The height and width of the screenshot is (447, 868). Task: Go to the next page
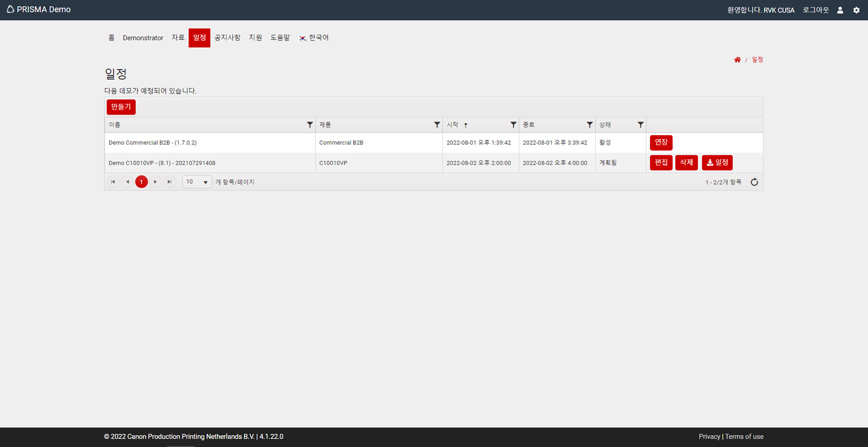click(x=155, y=182)
